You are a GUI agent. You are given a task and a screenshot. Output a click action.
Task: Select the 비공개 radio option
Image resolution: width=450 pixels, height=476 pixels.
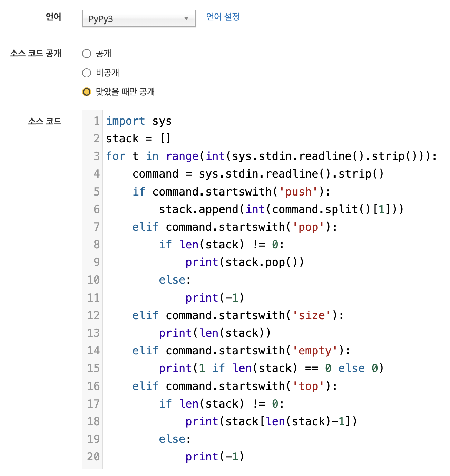pos(87,73)
